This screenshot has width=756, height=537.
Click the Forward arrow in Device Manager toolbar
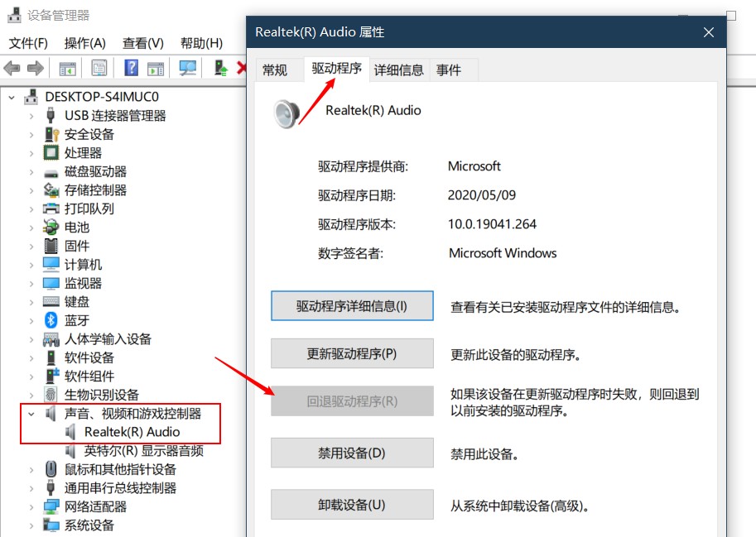click(x=36, y=69)
